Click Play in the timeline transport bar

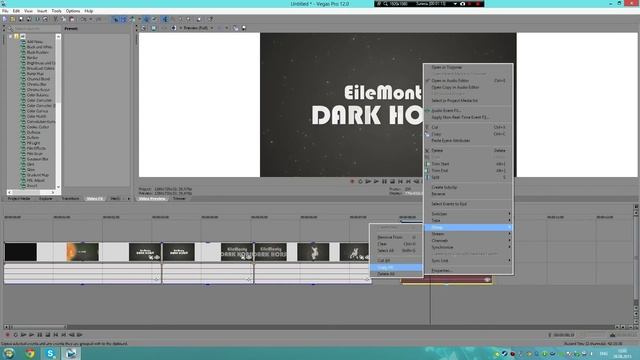(x=31, y=335)
